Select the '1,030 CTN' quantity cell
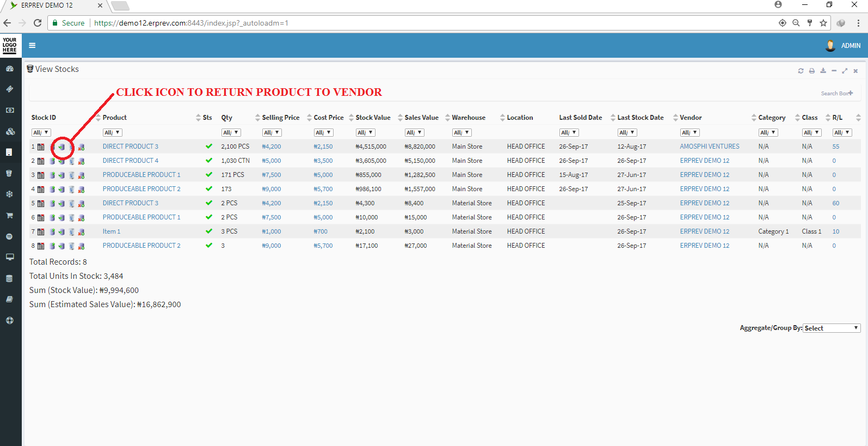Image resolution: width=868 pixels, height=446 pixels. pos(236,161)
